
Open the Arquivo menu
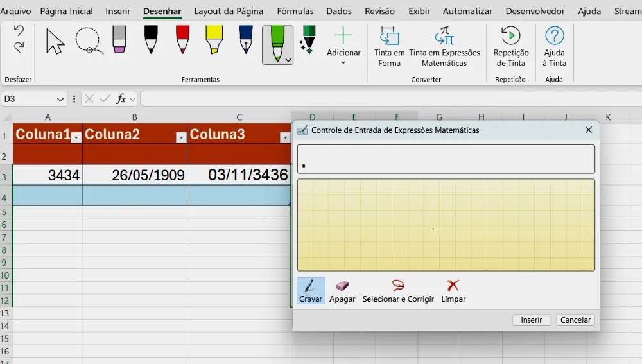tap(15, 11)
